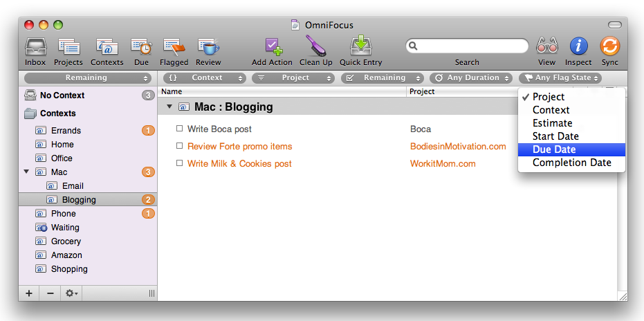The image size is (644, 321).
Task: Collapse the Mac : Blogging group
Action: click(x=169, y=107)
